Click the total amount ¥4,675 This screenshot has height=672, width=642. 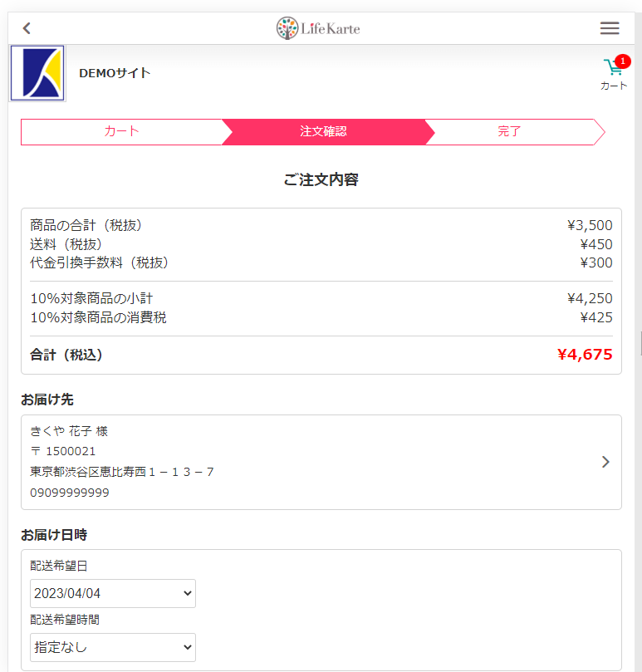(x=585, y=355)
